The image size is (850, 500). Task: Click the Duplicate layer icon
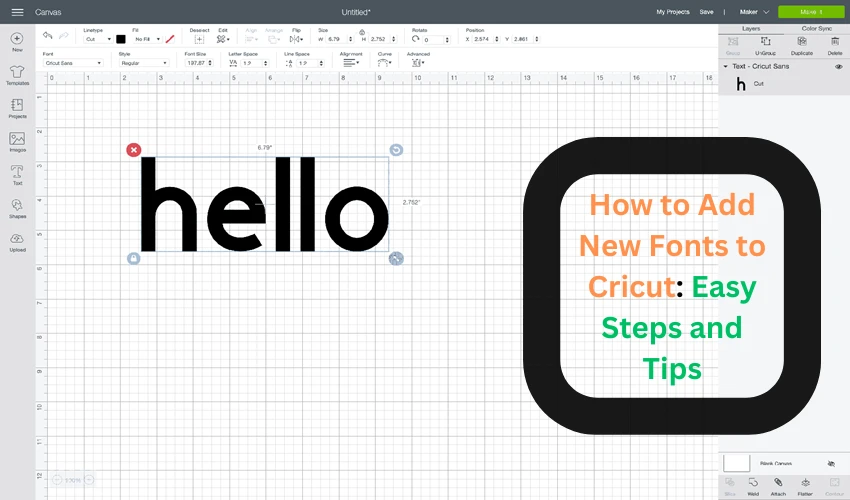point(801,43)
